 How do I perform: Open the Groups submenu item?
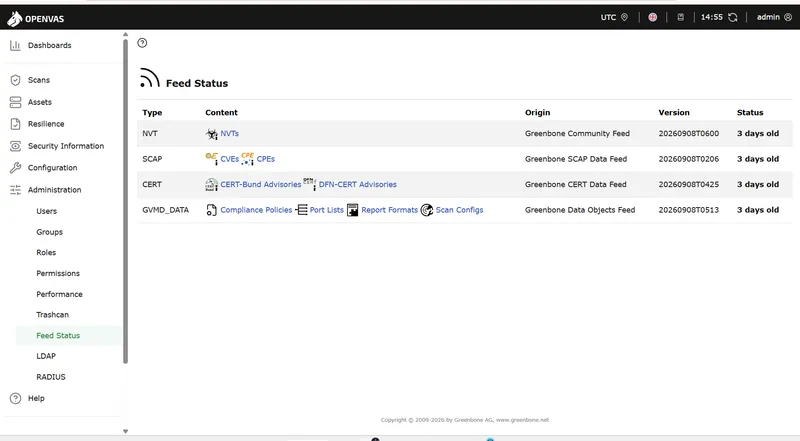tap(49, 232)
